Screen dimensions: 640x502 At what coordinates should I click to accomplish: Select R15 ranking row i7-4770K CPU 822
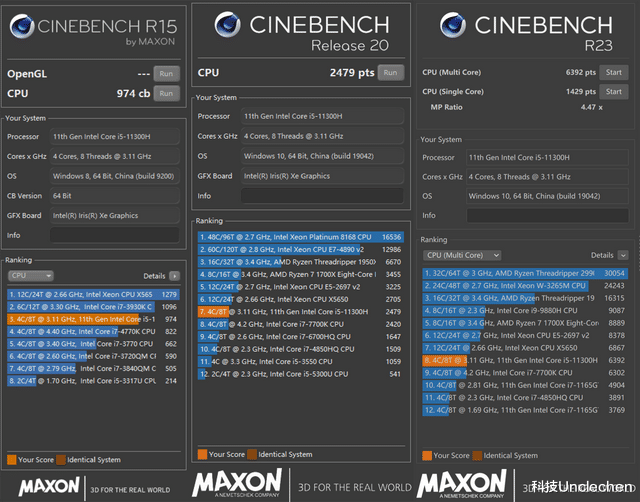click(x=93, y=332)
